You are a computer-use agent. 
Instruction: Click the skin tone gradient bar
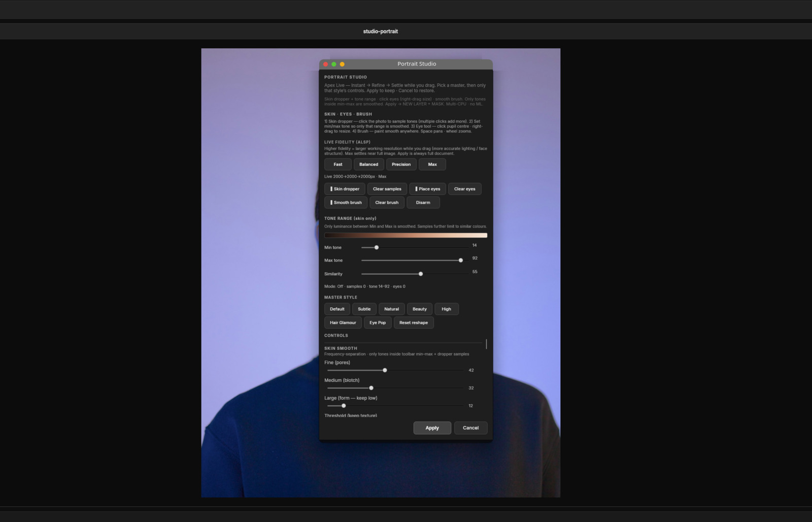(405, 235)
